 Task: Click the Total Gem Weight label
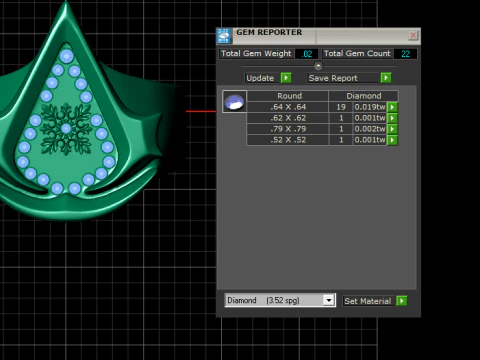tap(256, 54)
